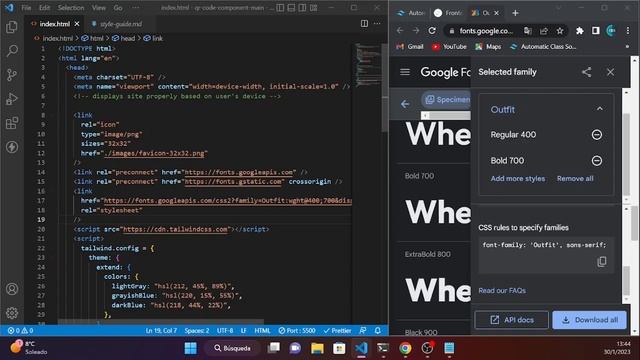The image size is (640, 360).
Task: Share the page from the address bar
Action: coord(544,31)
